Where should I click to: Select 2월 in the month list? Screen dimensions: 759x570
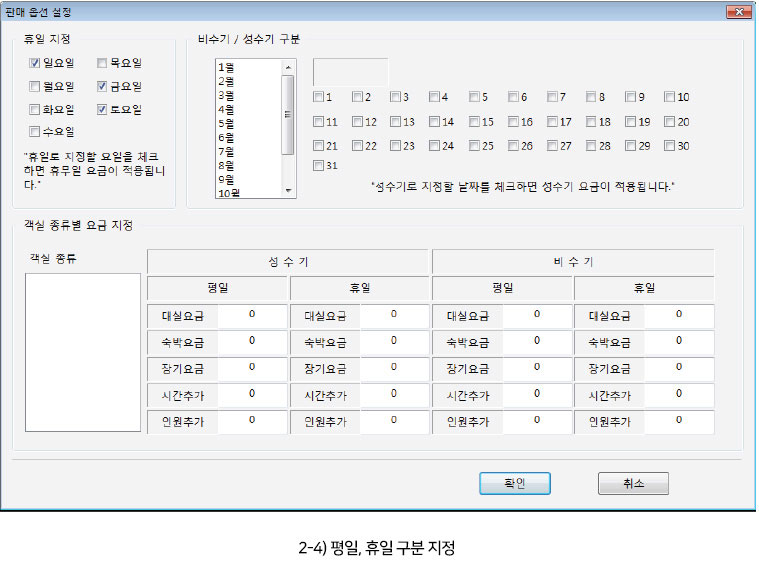248,81
